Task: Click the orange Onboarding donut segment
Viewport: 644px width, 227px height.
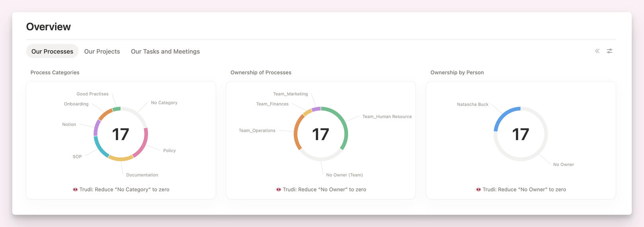Action: 105,114
